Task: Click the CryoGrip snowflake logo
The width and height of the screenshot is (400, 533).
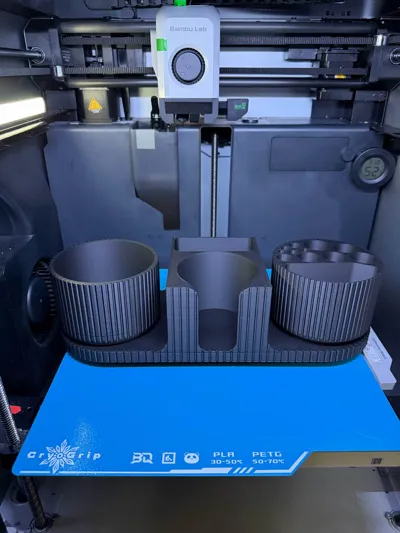Action: pos(63,456)
